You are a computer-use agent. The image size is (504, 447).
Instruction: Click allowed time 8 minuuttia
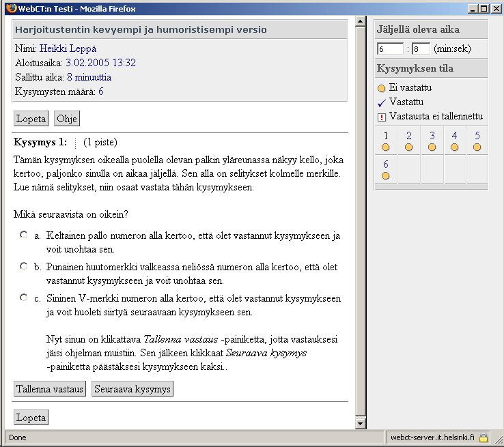[x=89, y=77]
